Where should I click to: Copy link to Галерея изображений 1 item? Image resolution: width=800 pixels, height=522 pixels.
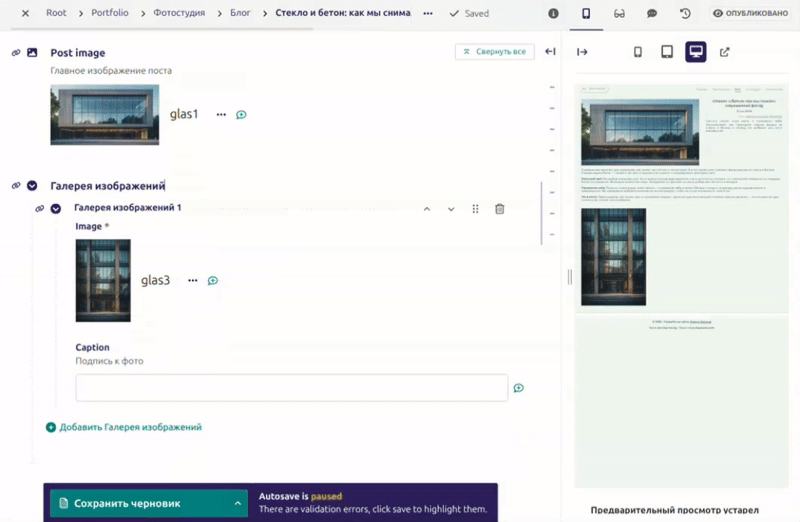tap(39, 208)
